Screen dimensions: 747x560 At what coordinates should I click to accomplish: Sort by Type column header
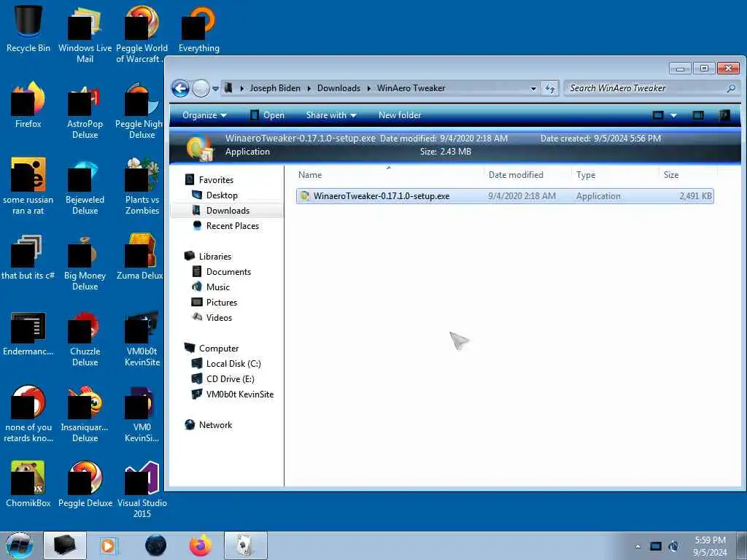615,175
